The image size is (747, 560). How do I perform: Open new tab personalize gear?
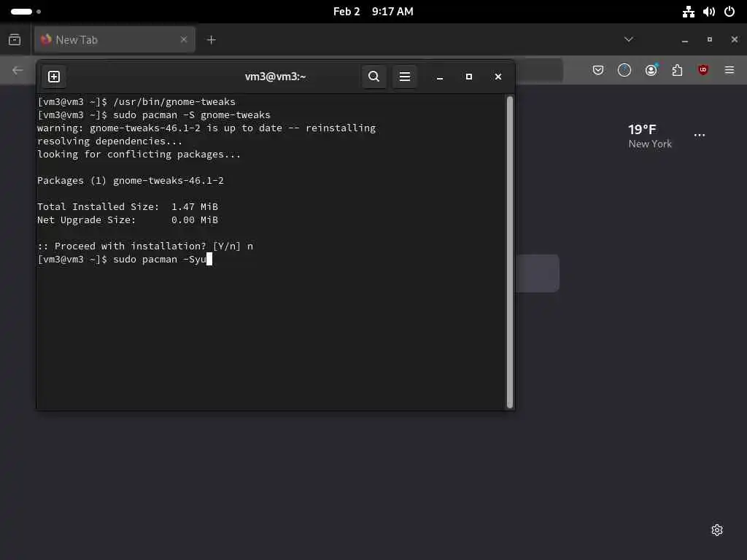coord(717,530)
